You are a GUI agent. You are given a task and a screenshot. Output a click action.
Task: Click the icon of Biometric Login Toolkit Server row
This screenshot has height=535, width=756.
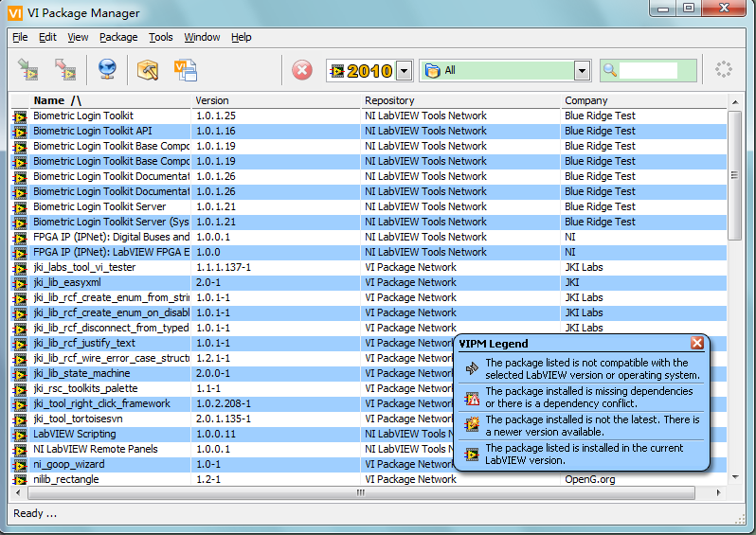20,207
